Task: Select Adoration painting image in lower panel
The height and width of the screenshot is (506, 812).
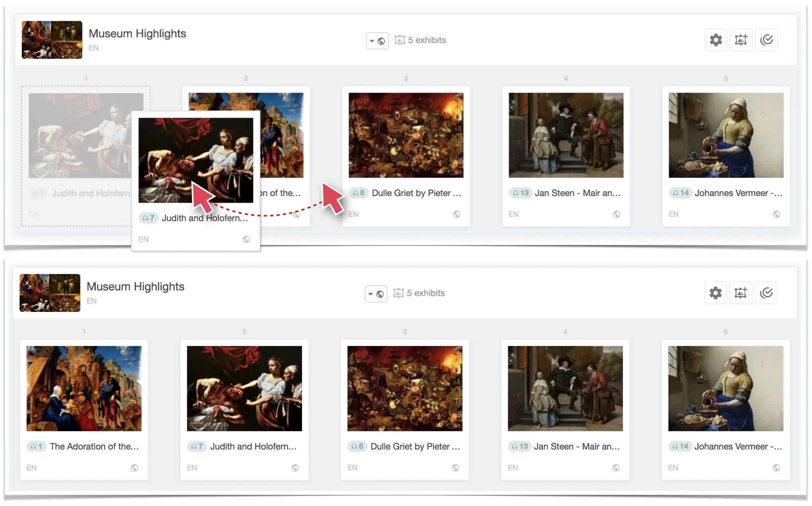Action: pyautogui.click(x=84, y=389)
